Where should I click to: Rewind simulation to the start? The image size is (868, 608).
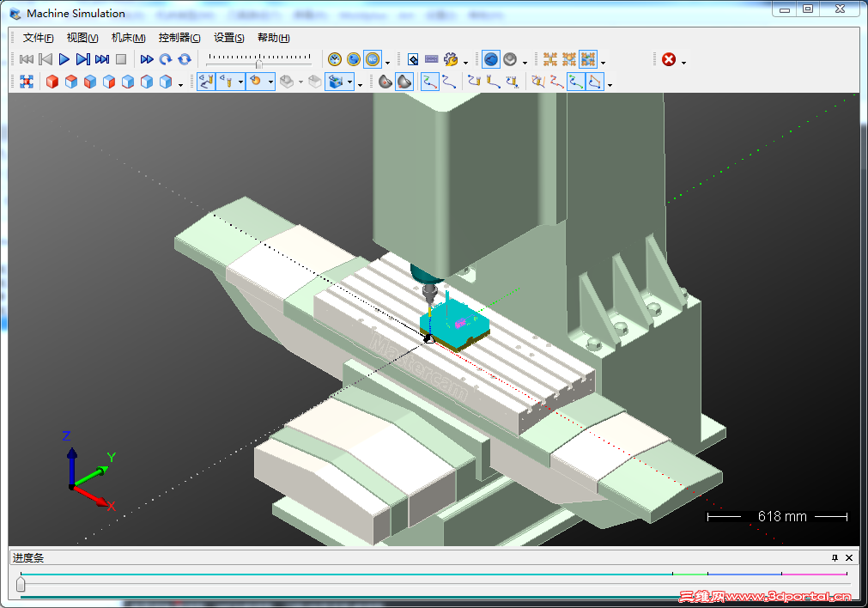point(27,59)
